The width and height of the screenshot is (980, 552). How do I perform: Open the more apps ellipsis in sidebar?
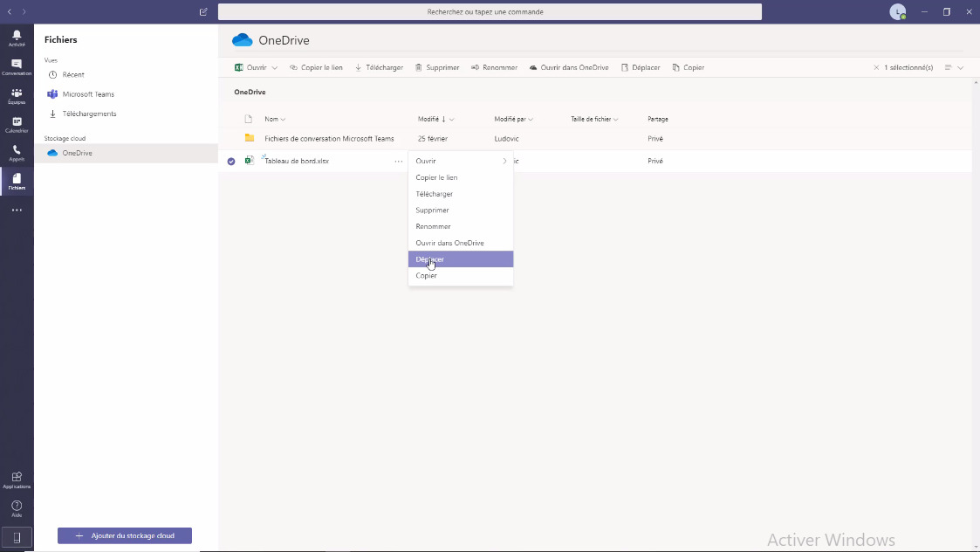pyautogui.click(x=17, y=210)
